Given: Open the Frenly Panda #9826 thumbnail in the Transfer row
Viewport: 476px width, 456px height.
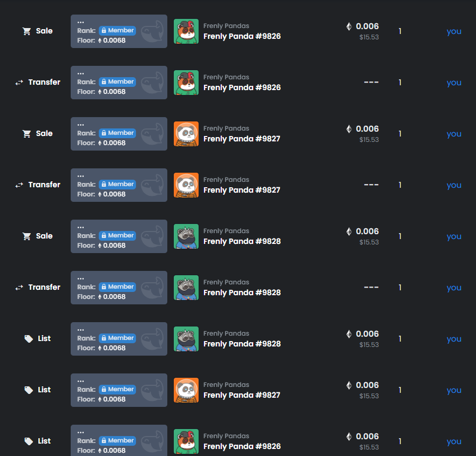Looking at the screenshot, I should point(186,83).
